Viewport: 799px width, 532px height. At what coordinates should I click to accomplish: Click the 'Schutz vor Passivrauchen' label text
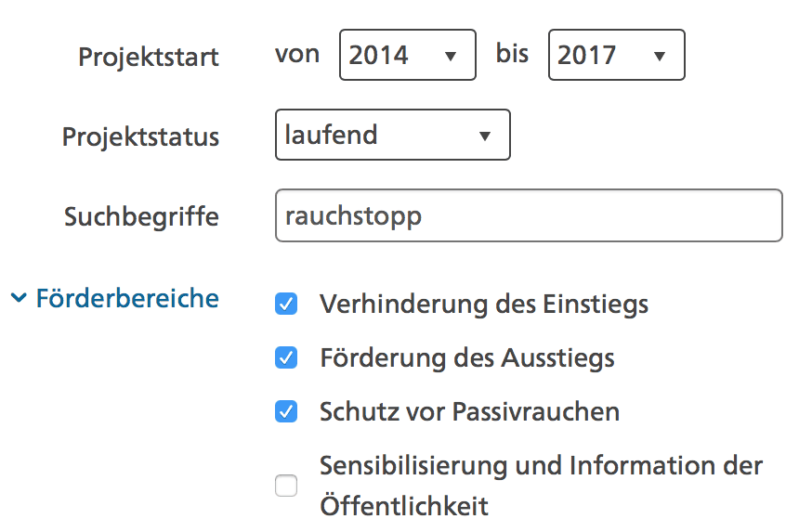[x=469, y=411]
